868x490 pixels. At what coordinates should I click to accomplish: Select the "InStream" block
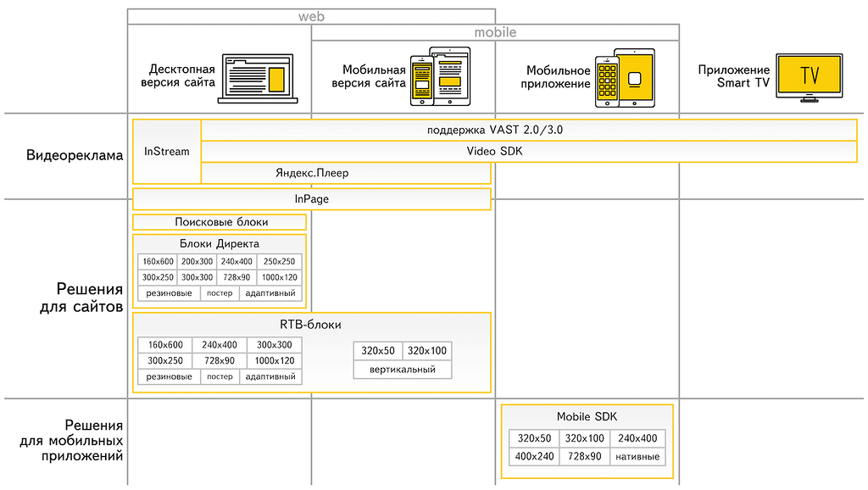coord(167,152)
